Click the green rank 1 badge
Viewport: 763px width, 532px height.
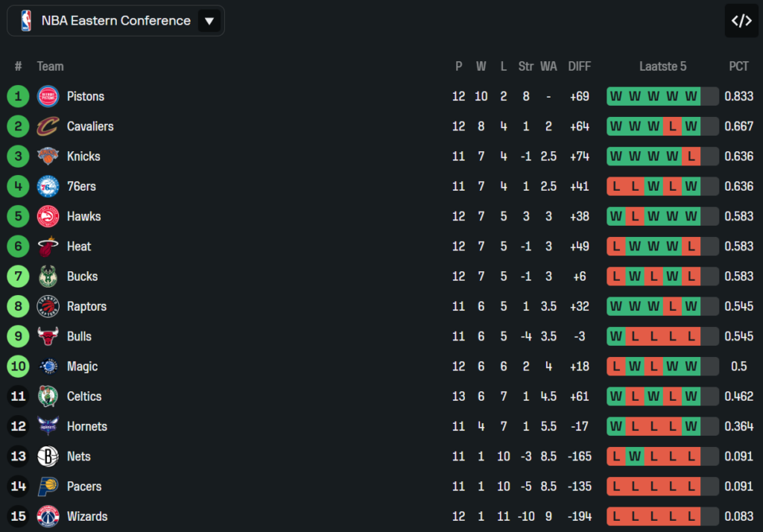(18, 96)
